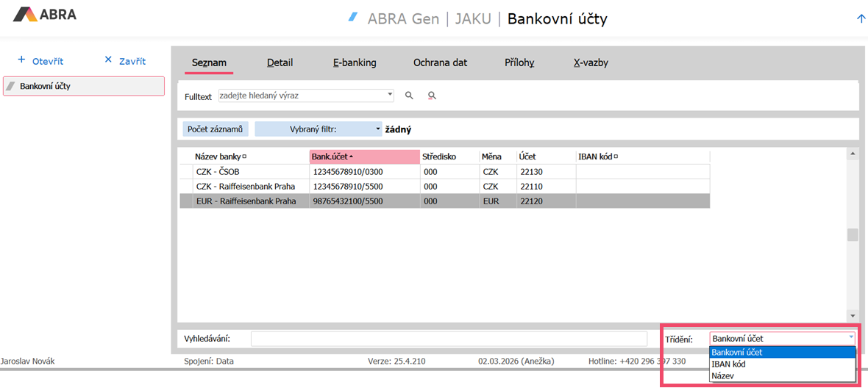Open the Vybraný filtr dropdown
Image resolution: width=868 pixels, height=388 pixels.
(319, 129)
